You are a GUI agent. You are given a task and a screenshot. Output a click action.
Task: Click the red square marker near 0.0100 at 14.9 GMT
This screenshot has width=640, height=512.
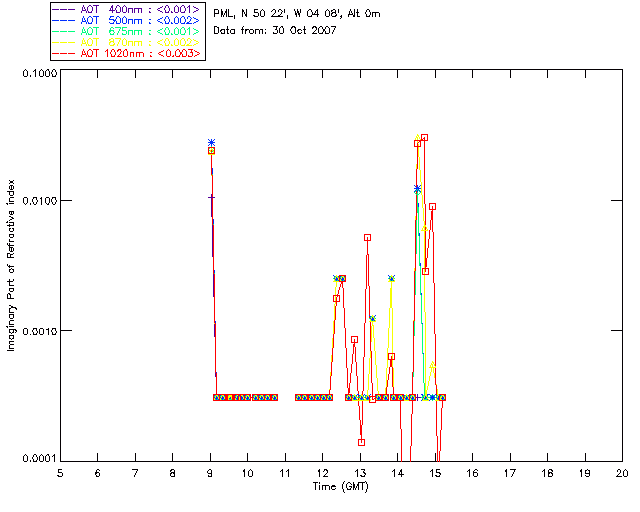pos(433,207)
